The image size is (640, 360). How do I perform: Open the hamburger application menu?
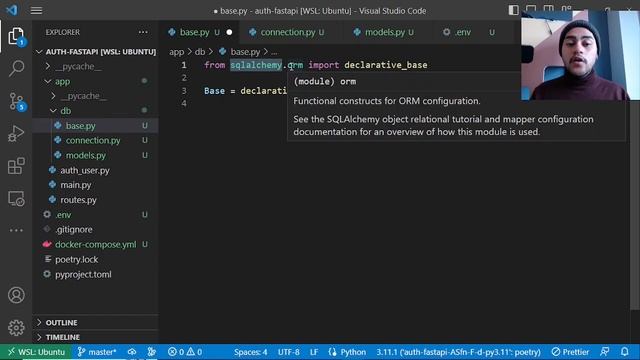point(36,10)
